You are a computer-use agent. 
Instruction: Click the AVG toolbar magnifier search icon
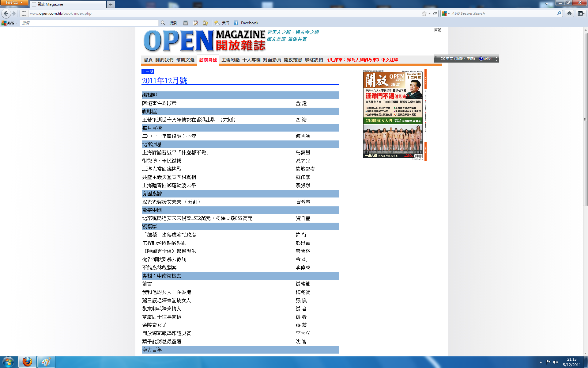(163, 23)
